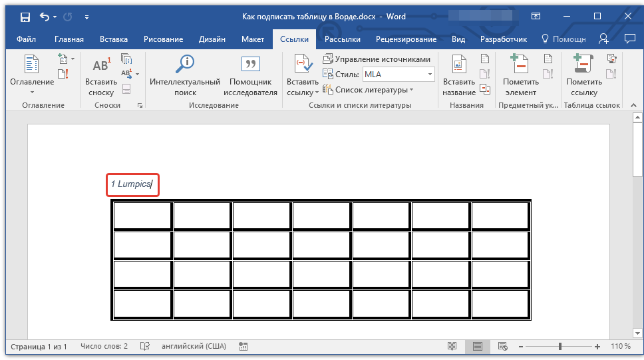Viewport: 644px width, 360px height.
Task: Open the Макет ribbon tab
Action: [253, 39]
